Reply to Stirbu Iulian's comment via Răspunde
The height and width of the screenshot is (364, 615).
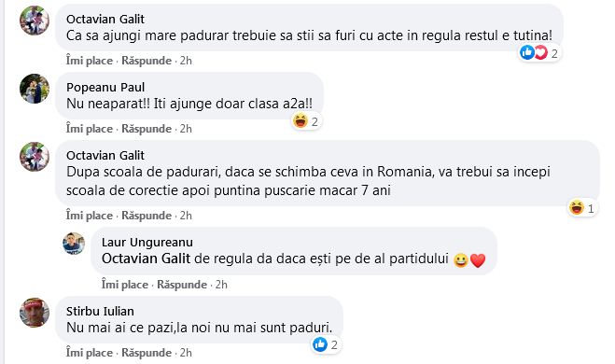tap(147, 353)
